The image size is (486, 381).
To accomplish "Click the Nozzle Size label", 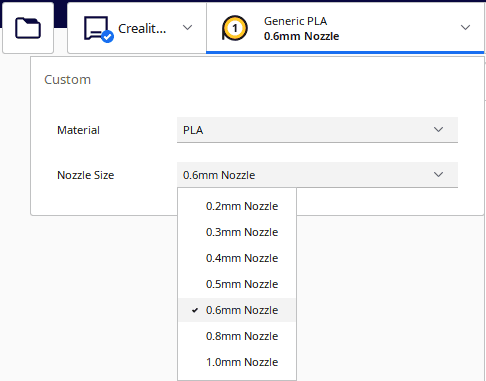I will (x=86, y=175).
